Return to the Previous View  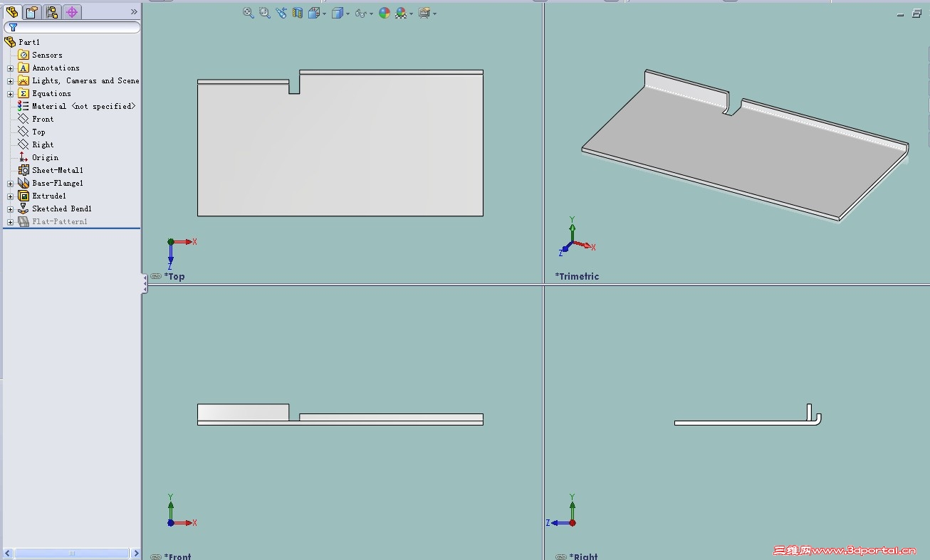(x=281, y=13)
